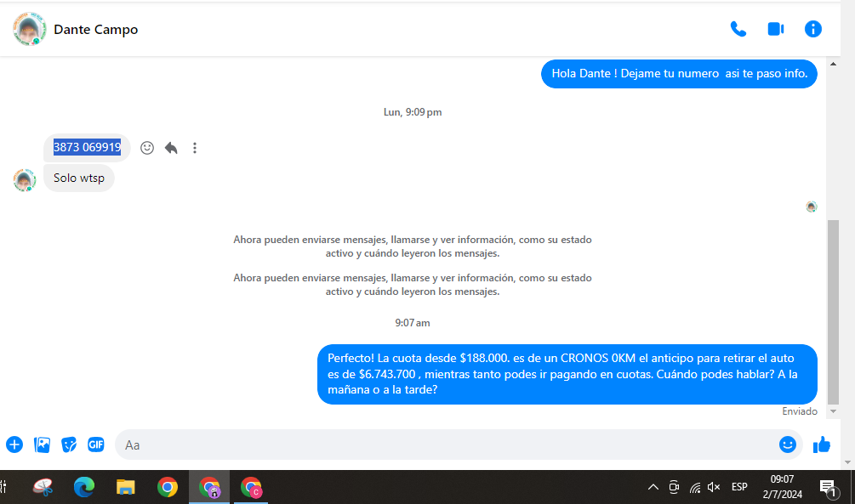Click the CRONOS 0KM quote message
855x504 pixels.
tap(567, 374)
